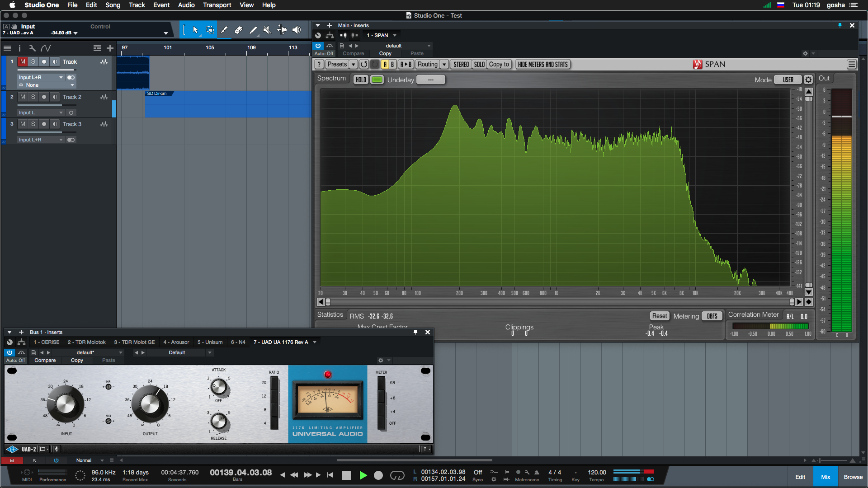Click Hide Meters and Stats button
Screen dimensions: 868x488
tap(542, 65)
